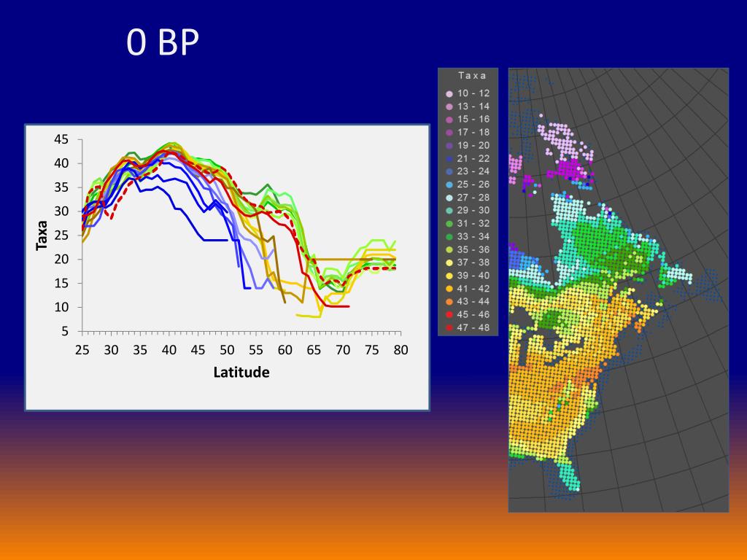Select the 10 - 12 legend color dot
This screenshot has height=560, width=747.
[449, 93]
